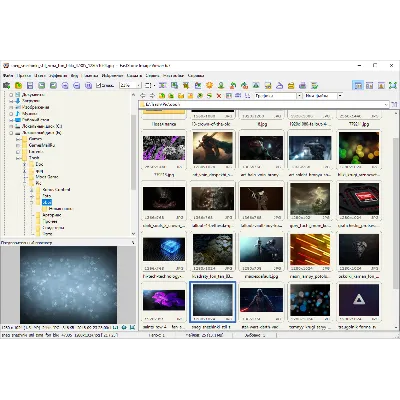
Task: Expand the Games folder tree node
Action: [18, 139]
